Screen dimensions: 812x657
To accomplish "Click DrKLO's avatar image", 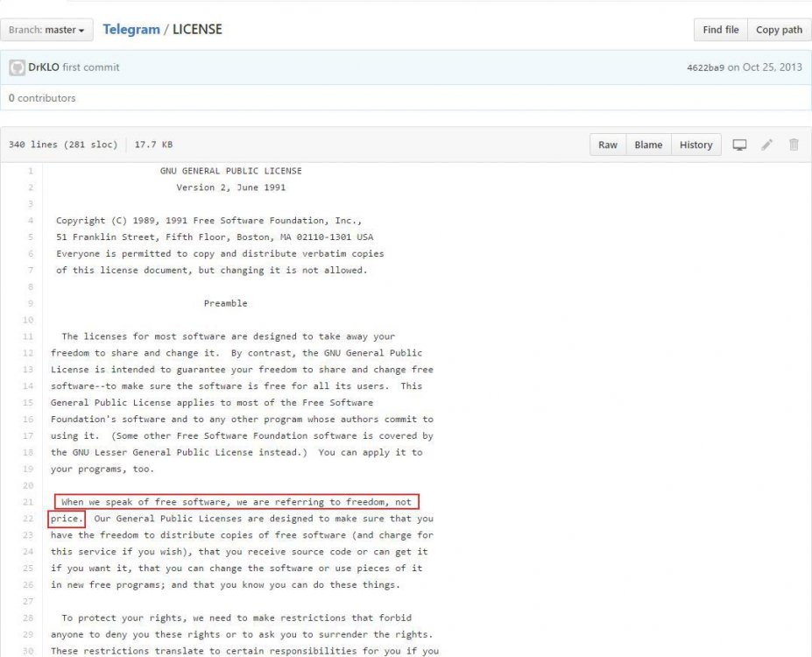I will (17, 67).
